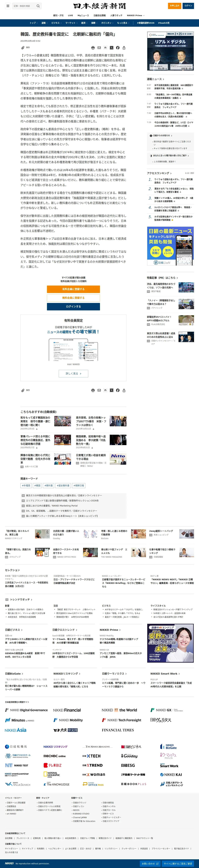Click the top Facebook share icon
The image size is (199, 868).
pos(118,48)
